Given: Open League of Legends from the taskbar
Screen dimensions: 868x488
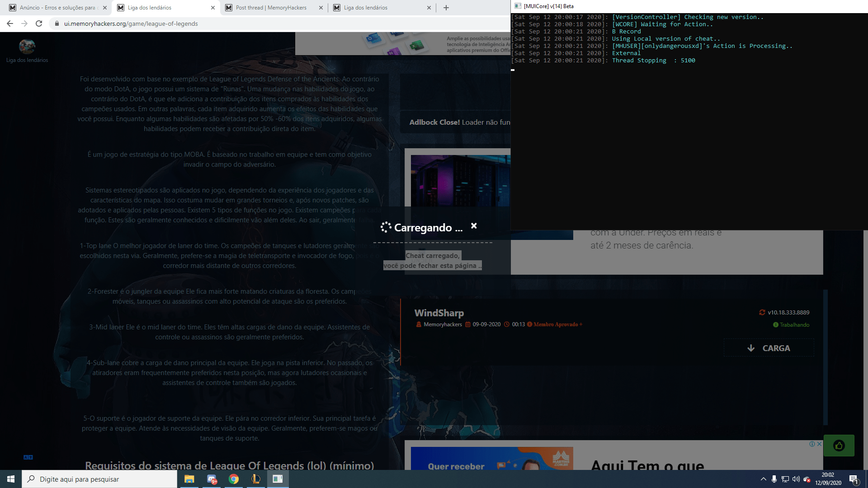Looking at the screenshot, I should (256, 479).
